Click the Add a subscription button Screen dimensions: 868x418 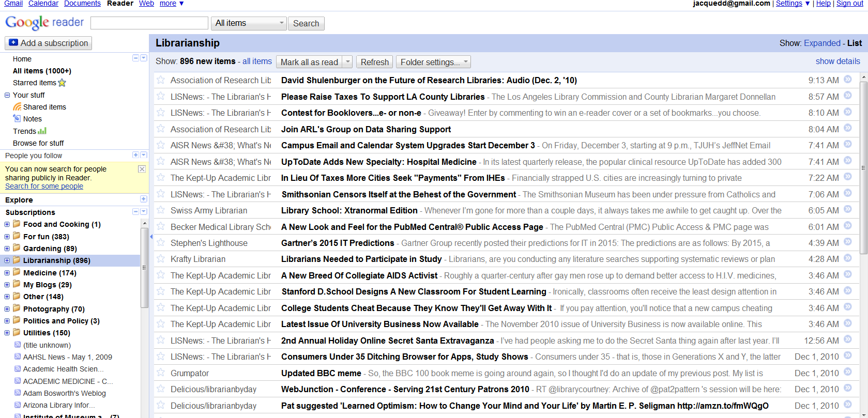click(x=48, y=43)
